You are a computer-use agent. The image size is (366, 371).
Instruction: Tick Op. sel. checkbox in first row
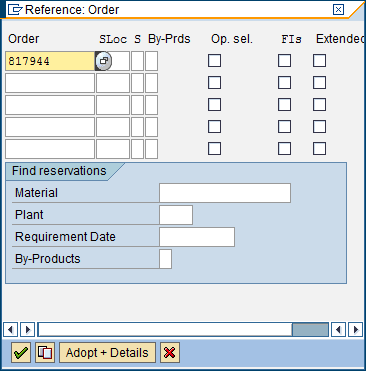point(214,61)
